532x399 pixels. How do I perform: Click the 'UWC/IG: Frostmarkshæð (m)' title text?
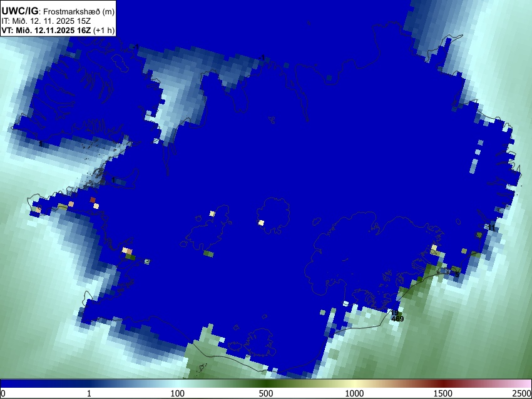(58, 11)
